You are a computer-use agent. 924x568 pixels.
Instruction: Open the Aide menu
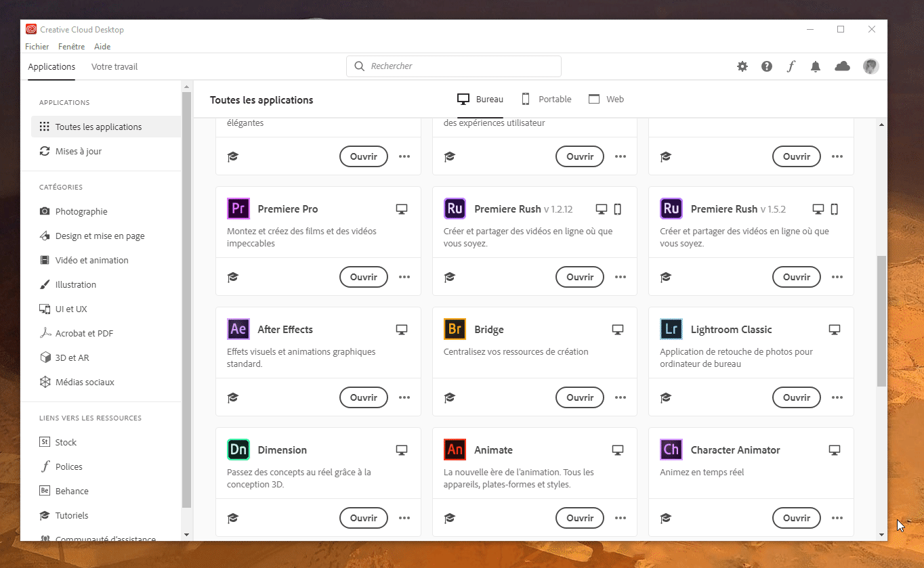click(102, 47)
